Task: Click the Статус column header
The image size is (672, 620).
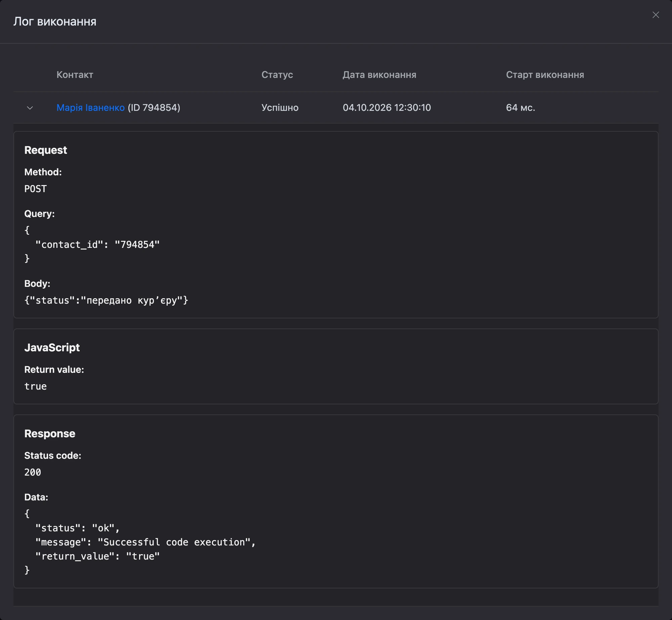Action: (x=277, y=75)
